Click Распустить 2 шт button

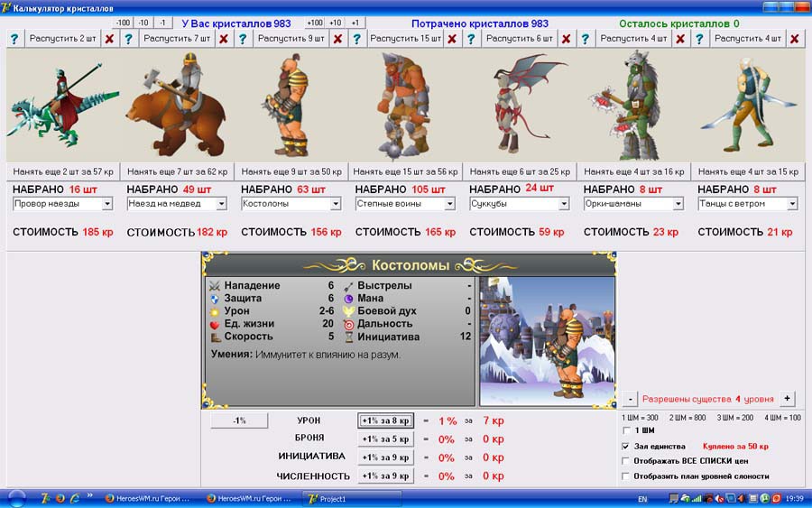coord(62,39)
